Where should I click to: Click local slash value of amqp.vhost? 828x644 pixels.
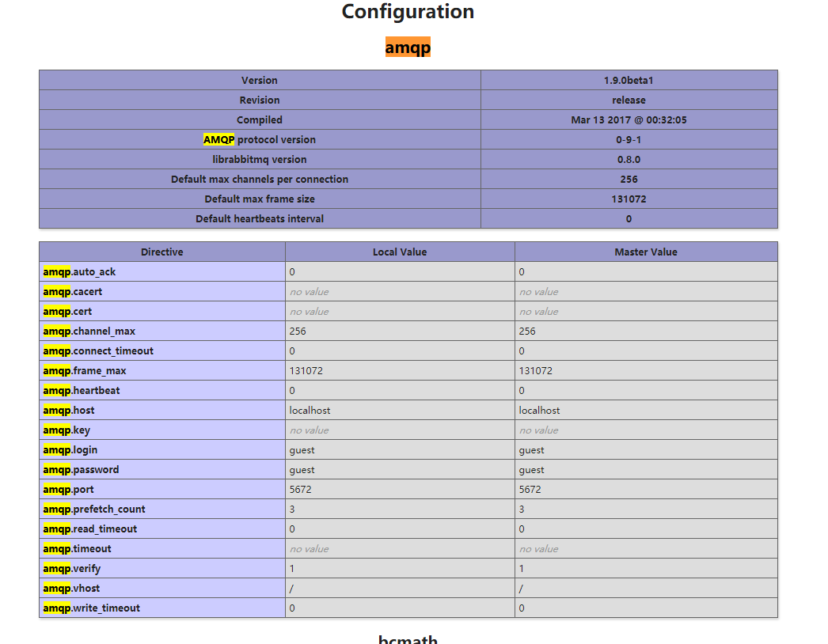pos(291,589)
